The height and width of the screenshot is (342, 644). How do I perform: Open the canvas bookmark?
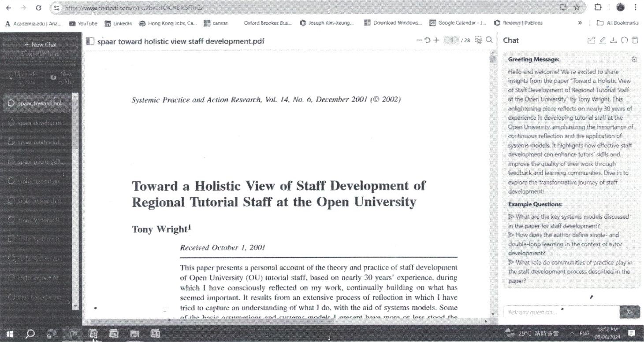pyautogui.click(x=216, y=23)
